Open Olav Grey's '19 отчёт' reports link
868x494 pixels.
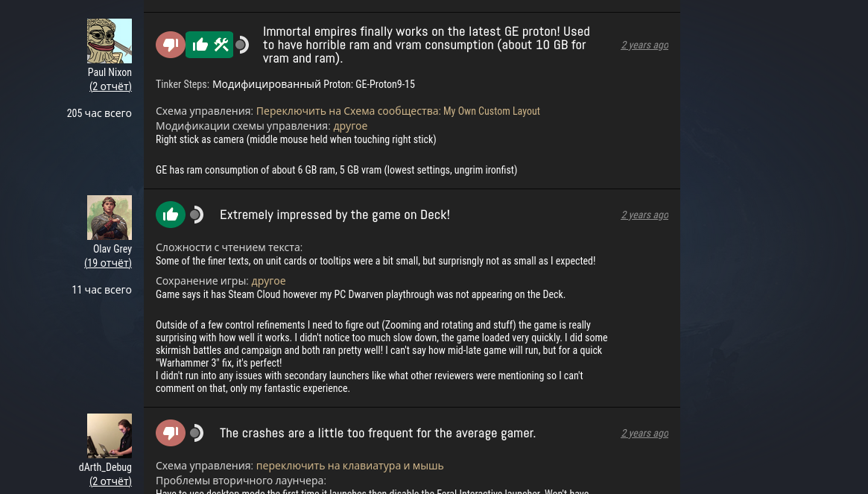[108, 263]
